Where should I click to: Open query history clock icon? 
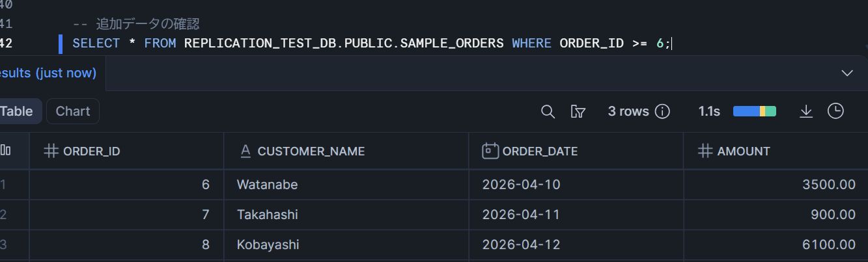click(835, 111)
